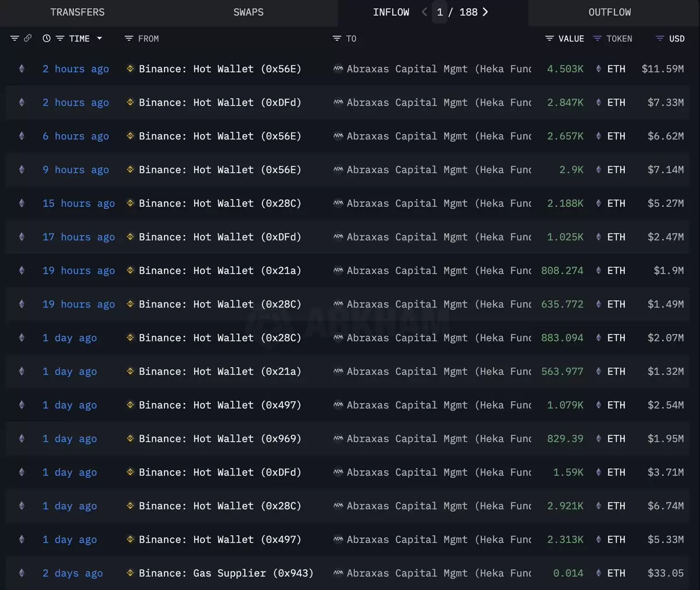This screenshot has height=590, width=700.
Task: Click Abraxas logo icon in $1.32M row
Action: (338, 371)
